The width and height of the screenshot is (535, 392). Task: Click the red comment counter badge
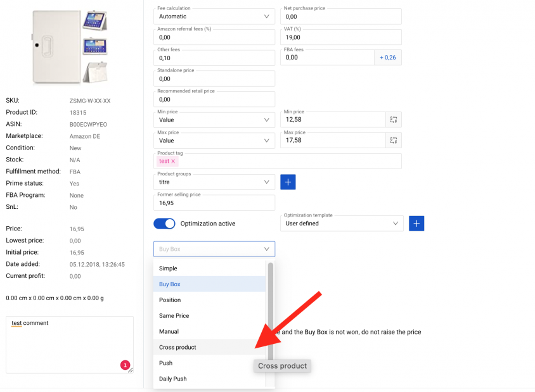(x=126, y=365)
